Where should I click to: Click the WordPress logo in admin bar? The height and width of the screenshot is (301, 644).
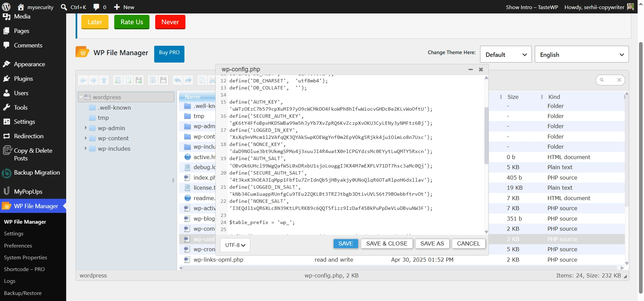pos(6,7)
